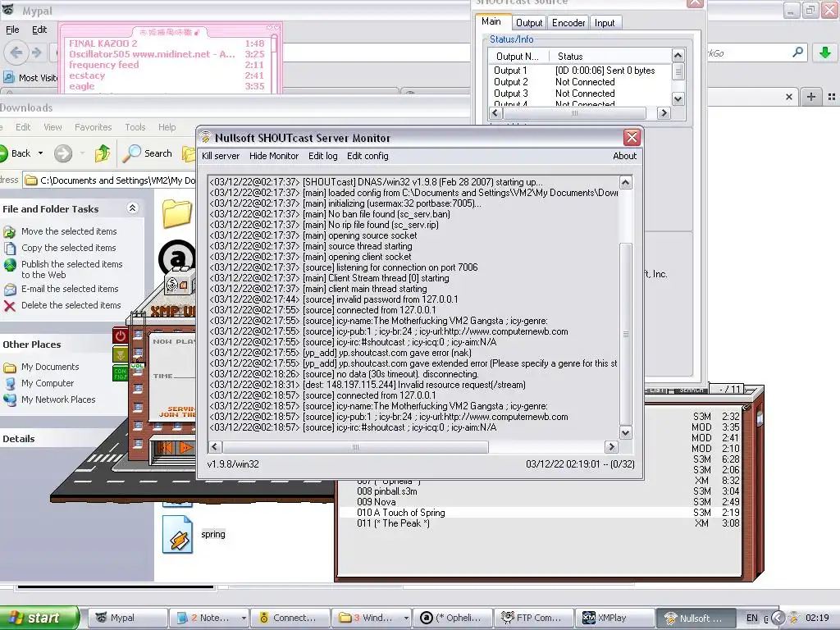Image resolution: width=840 pixels, height=630 pixels.
Task: Click Kill server in SHOUTcast Monitor
Action: (220, 156)
